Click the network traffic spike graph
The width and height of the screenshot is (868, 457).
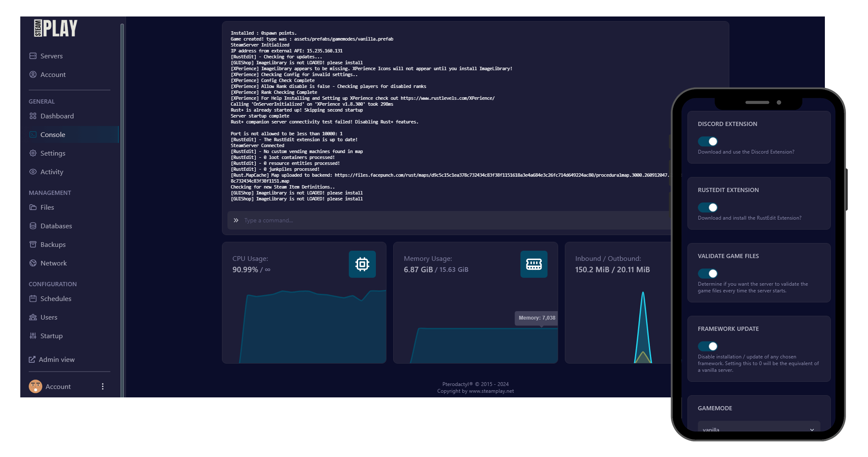(x=643, y=328)
